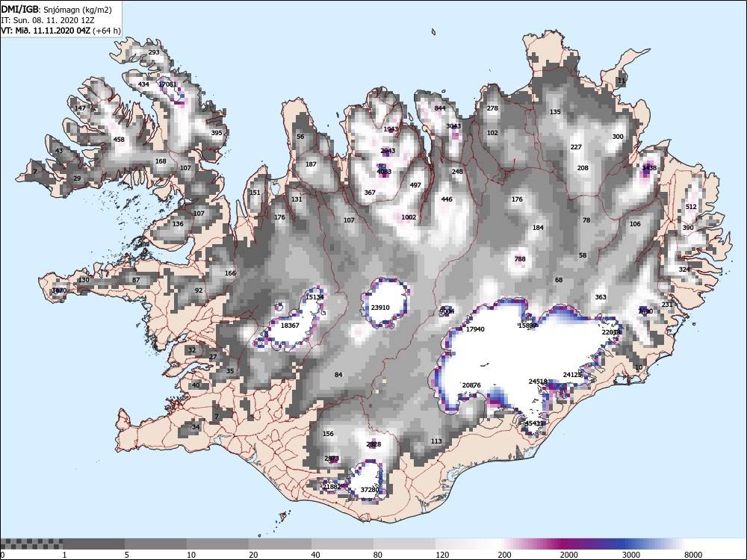Click the snow value '43' on the map

tap(58, 151)
